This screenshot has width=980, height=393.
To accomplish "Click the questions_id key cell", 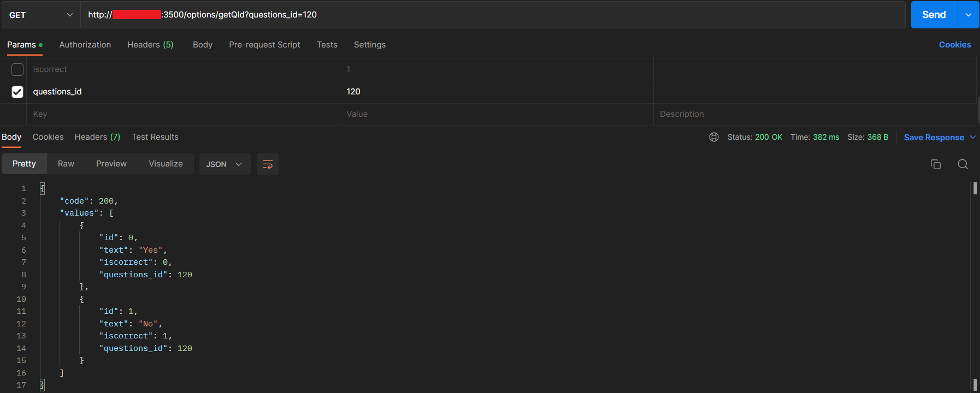I will 183,92.
